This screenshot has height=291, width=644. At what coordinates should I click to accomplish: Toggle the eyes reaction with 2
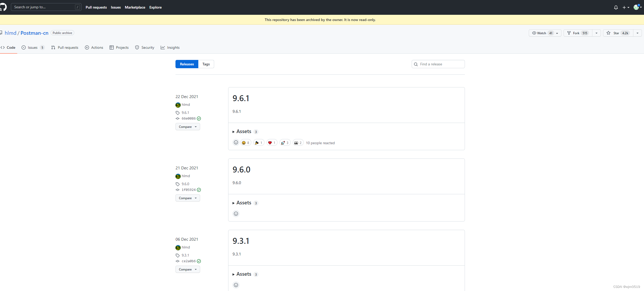point(298,143)
